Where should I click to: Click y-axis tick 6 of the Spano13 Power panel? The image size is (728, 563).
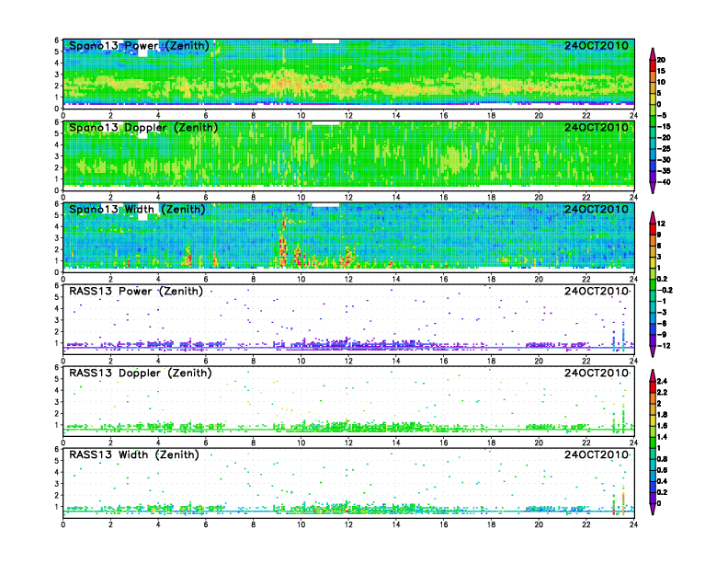(x=57, y=40)
